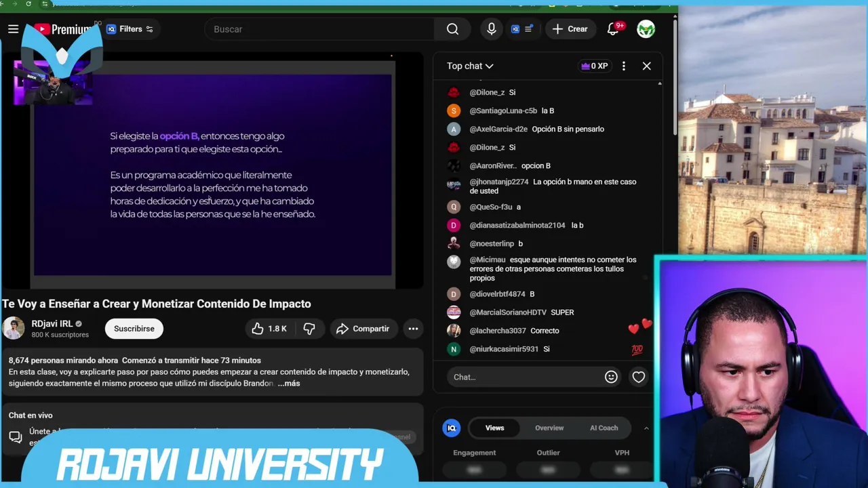Open notifications bell
This screenshot has width=868, height=488.
coord(613,29)
